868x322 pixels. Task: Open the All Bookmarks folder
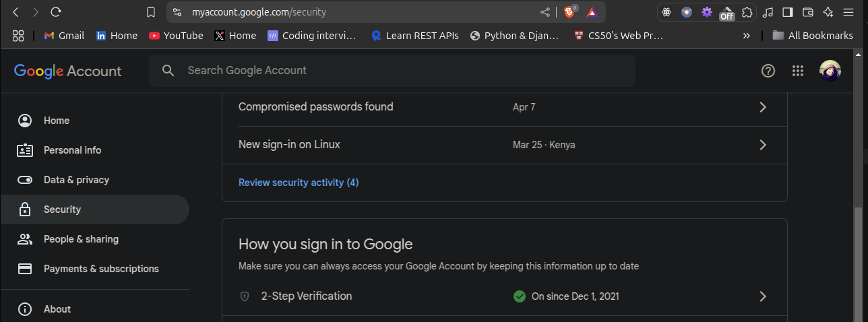pyautogui.click(x=813, y=36)
